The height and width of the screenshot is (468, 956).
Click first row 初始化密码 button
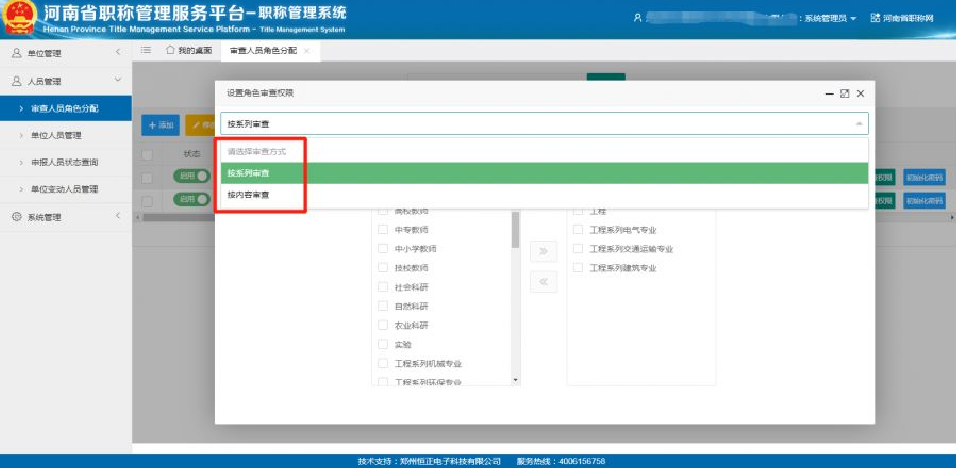924,177
